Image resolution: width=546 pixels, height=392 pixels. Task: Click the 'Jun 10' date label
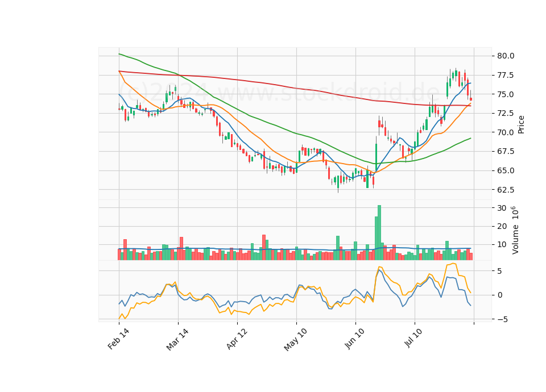pyautogui.click(x=355, y=339)
